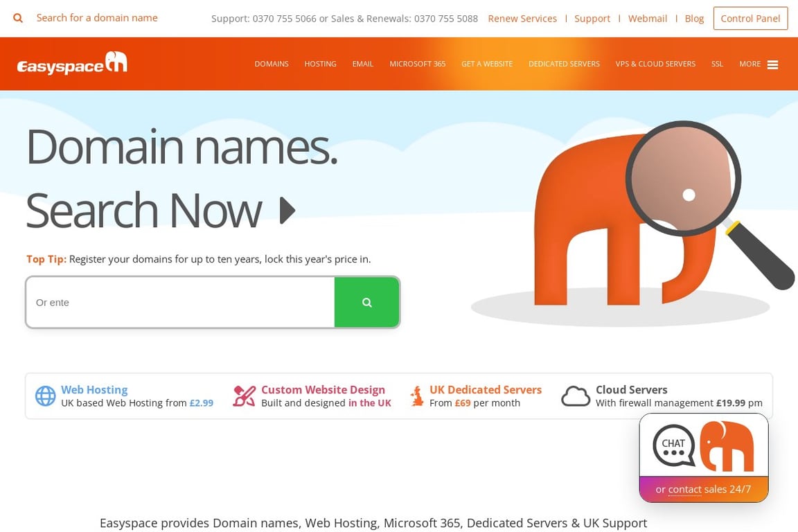This screenshot has height=532, width=798.
Task: Expand the MORE menu label
Action: click(x=750, y=64)
